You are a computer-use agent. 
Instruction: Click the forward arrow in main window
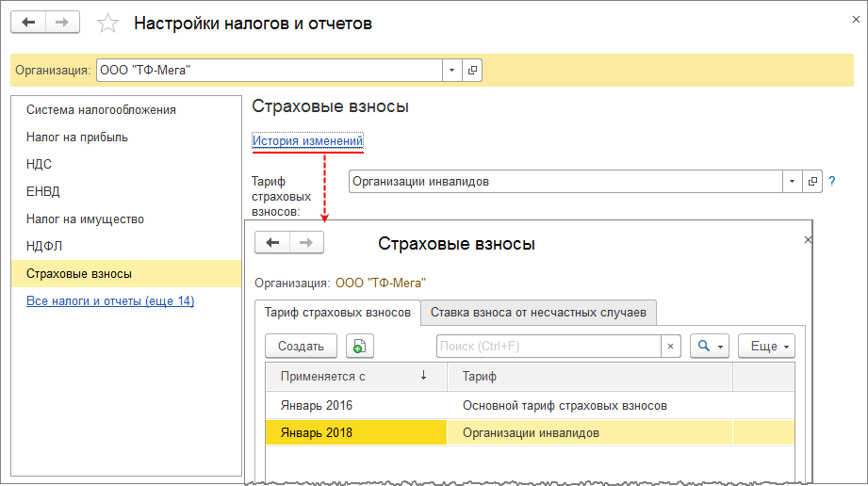click(62, 23)
